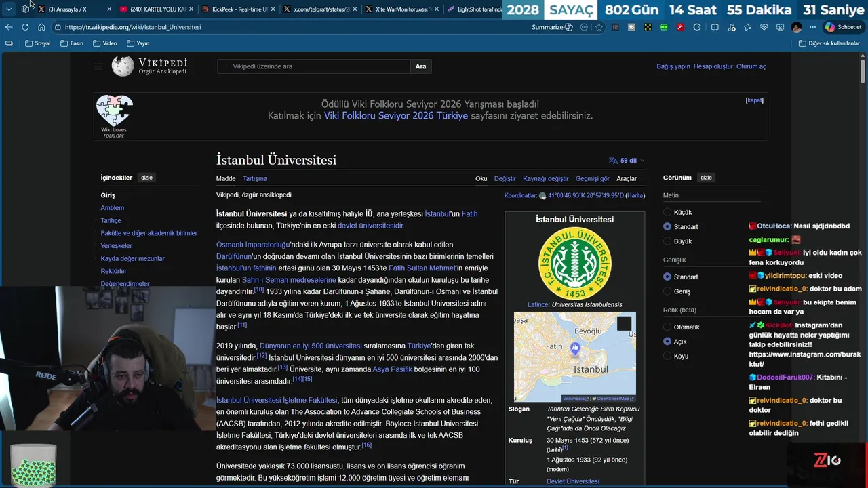Image resolution: width=868 pixels, height=488 pixels.
Task: Open Copilot Sohbet et button
Action: click(843, 27)
